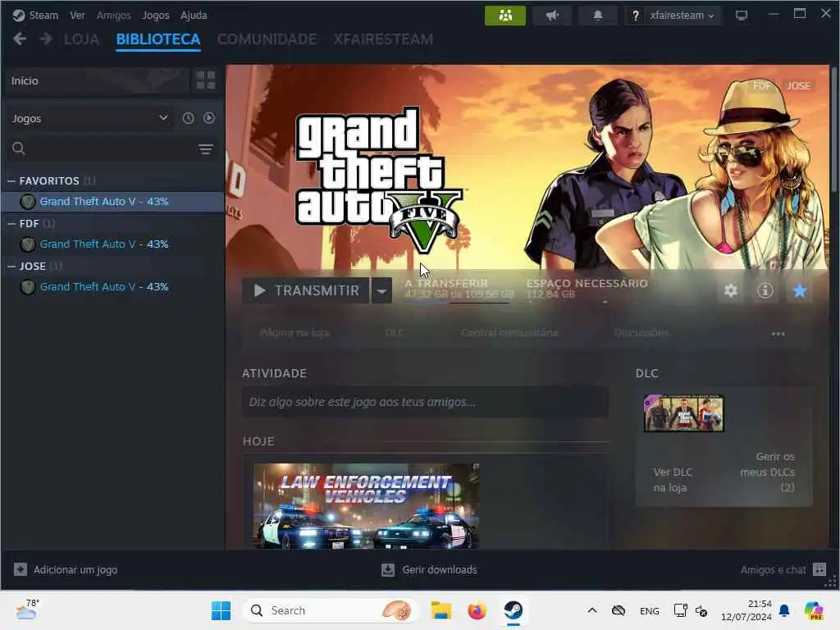
Task: Open the Windows Start menu
Action: point(221,610)
